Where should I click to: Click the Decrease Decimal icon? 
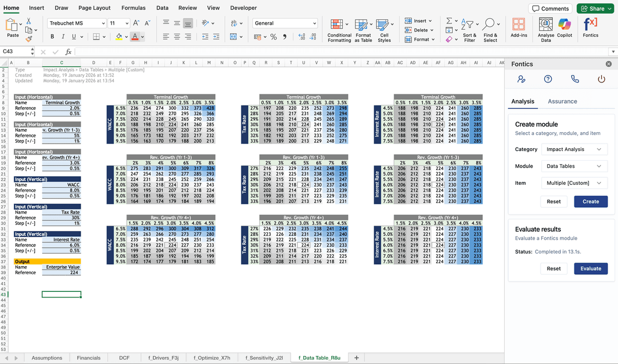[x=312, y=37]
